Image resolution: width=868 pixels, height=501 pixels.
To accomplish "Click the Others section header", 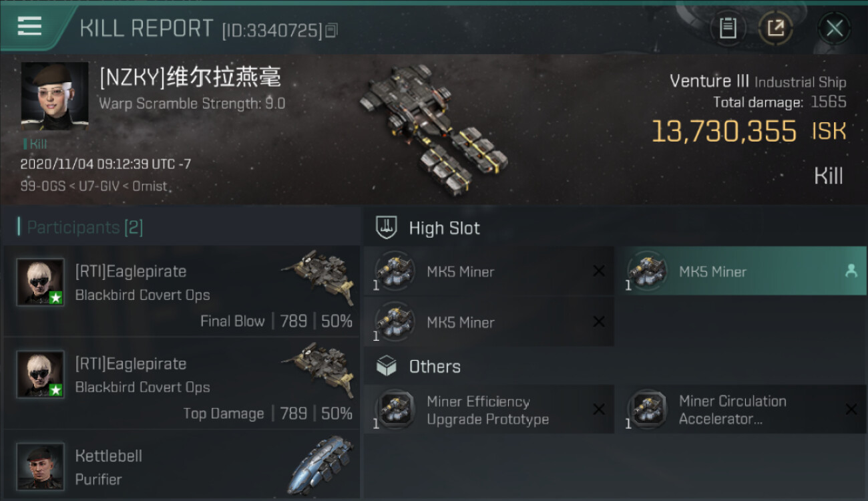I will point(435,367).
